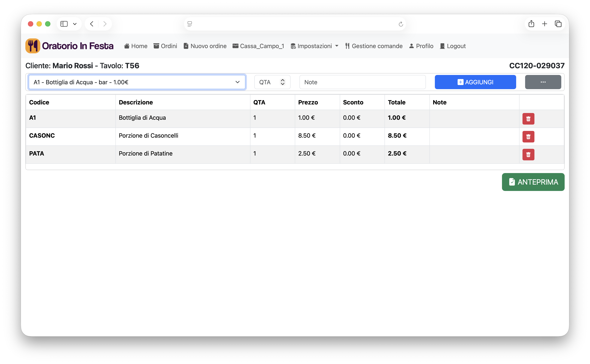Open a new browser tab
590x364 pixels.
click(x=545, y=24)
